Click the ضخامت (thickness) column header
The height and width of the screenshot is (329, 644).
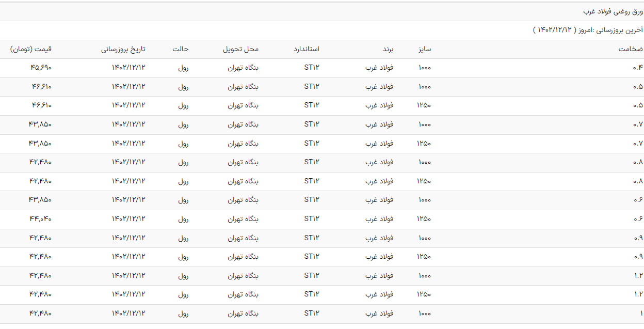click(x=631, y=50)
